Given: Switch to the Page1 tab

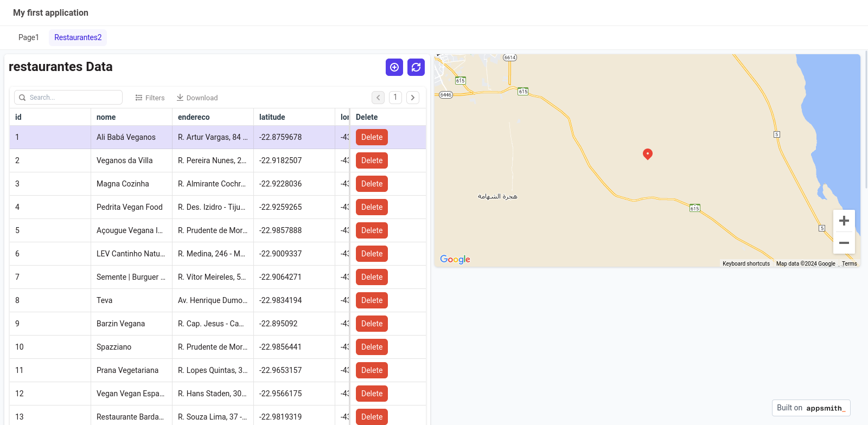Looking at the screenshot, I should coord(29,37).
